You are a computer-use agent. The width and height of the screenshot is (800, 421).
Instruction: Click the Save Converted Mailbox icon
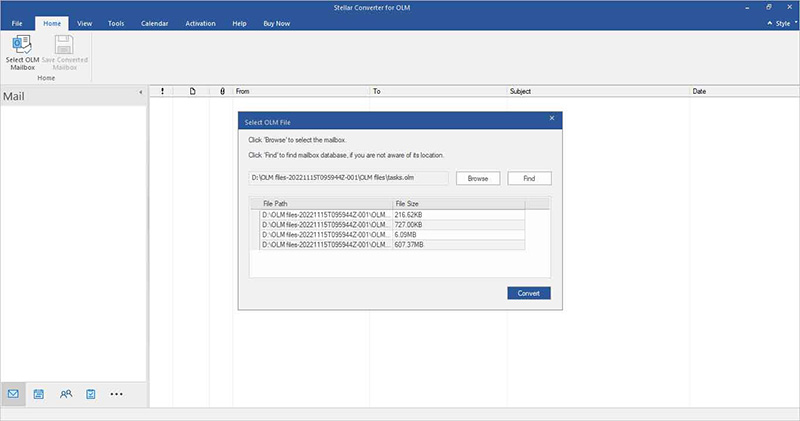[x=64, y=46]
